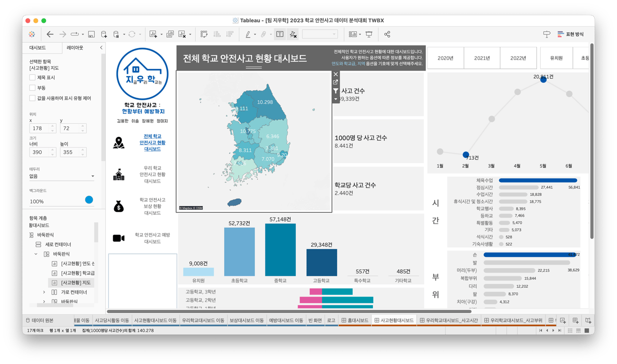Collapse the Layout panel with the chevron

point(101,47)
